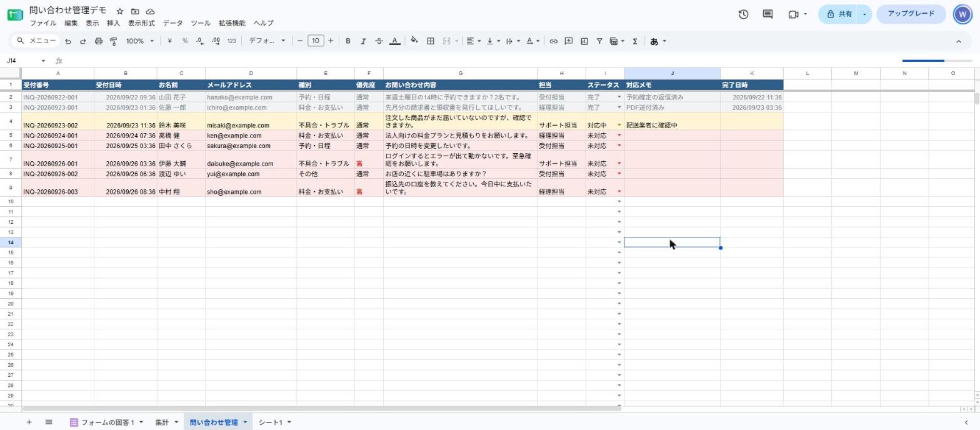Insert a chart
This screenshot has height=430, width=980.
click(584, 41)
